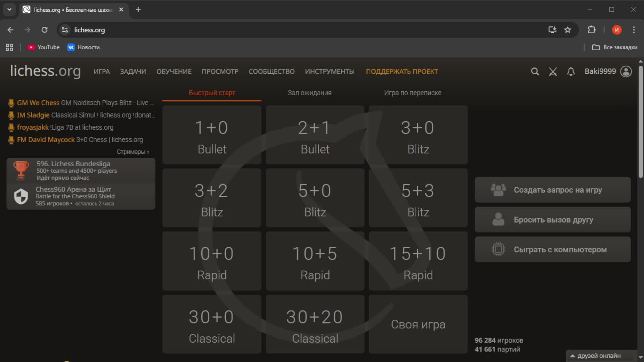Open the browser tab search dropdown arrow

click(9, 9)
